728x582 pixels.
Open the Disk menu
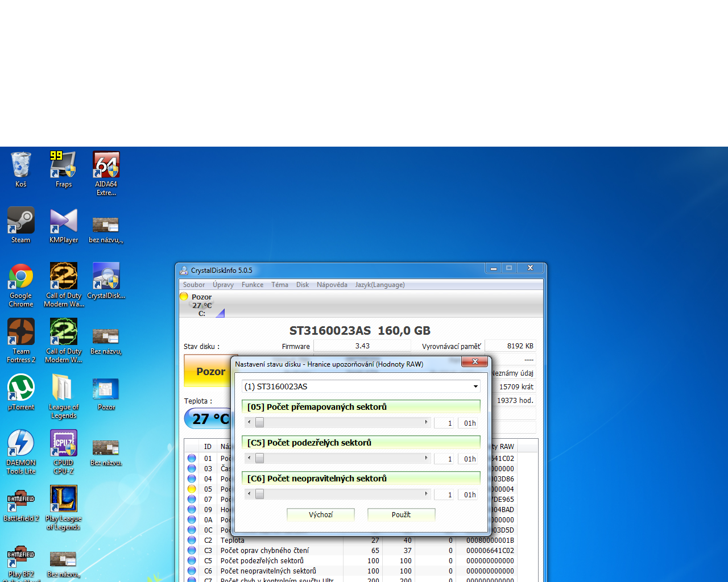(x=303, y=285)
